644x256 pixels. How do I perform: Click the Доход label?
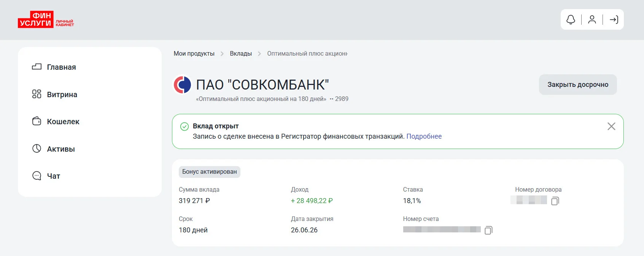pyautogui.click(x=300, y=190)
